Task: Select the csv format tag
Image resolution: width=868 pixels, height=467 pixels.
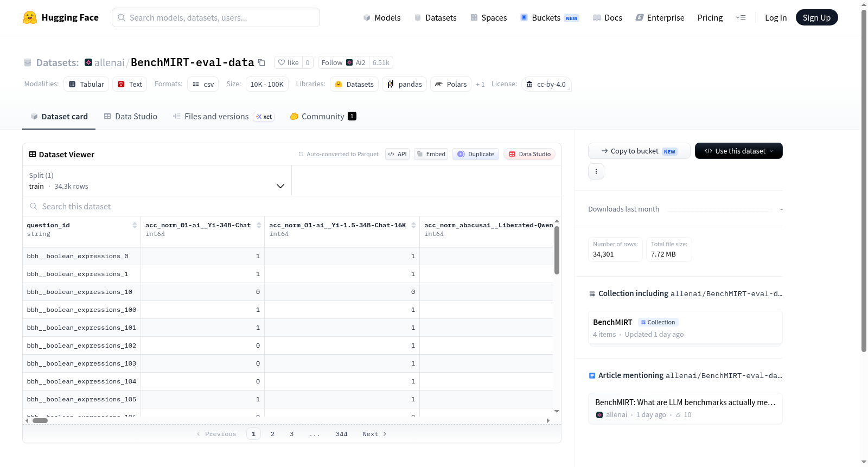Action: tap(203, 84)
